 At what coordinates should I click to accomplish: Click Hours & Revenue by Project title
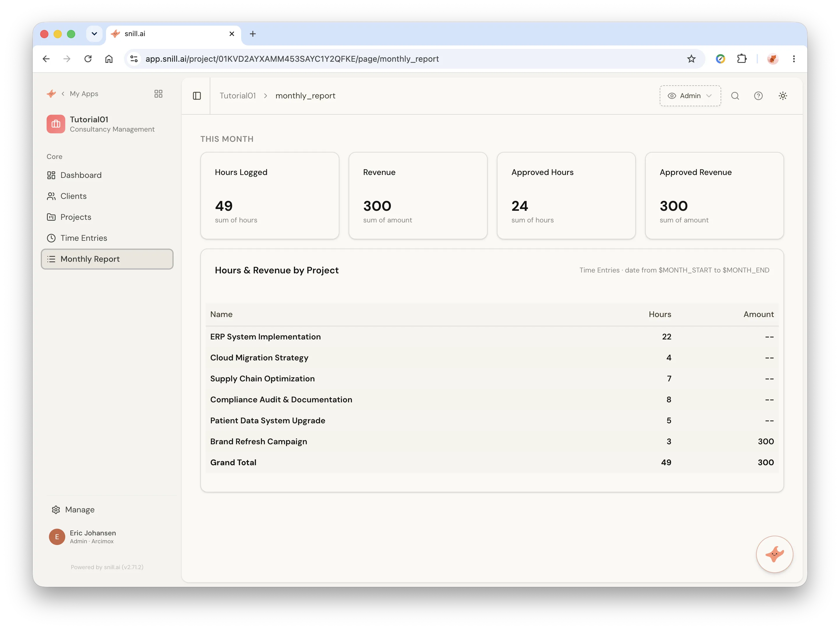click(276, 270)
